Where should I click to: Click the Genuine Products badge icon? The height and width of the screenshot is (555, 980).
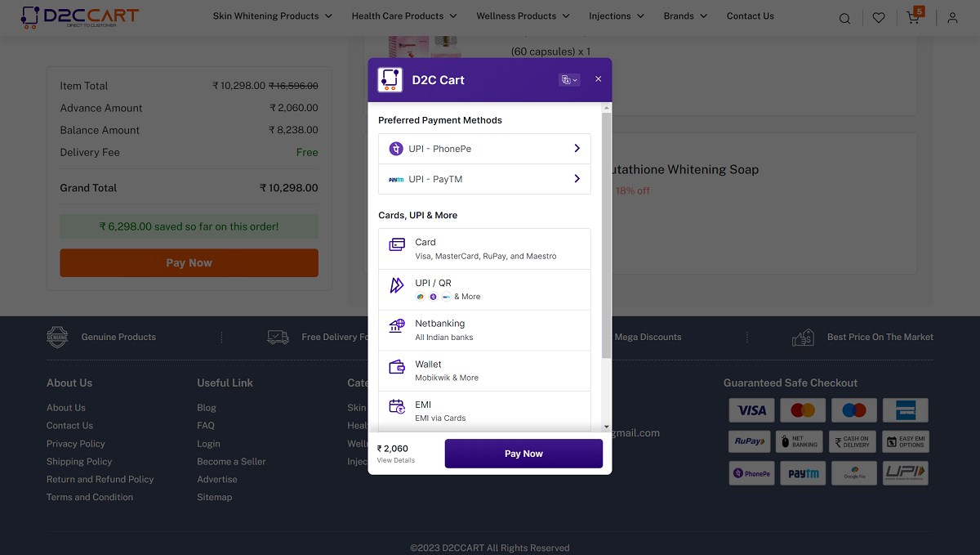(57, 337)
